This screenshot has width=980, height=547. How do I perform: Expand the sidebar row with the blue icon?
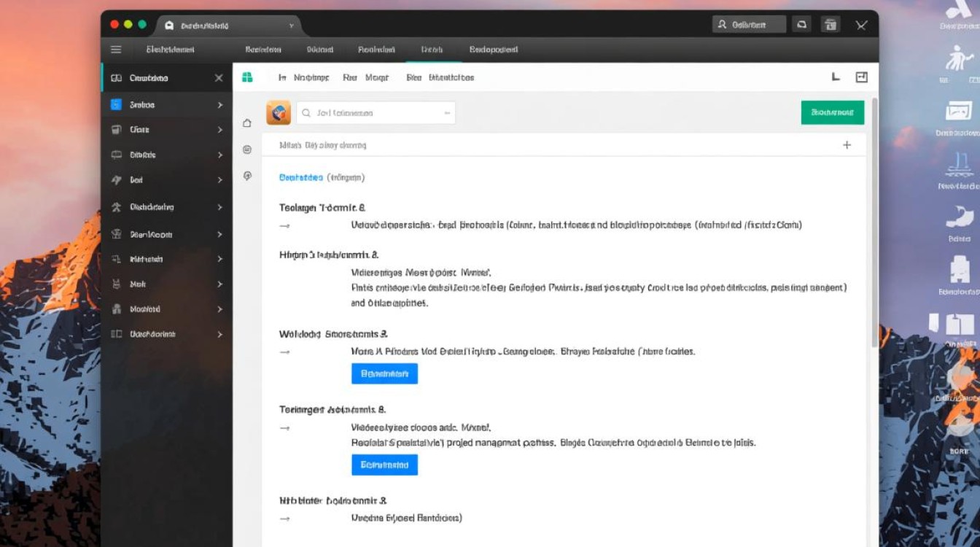coord(219,105)
